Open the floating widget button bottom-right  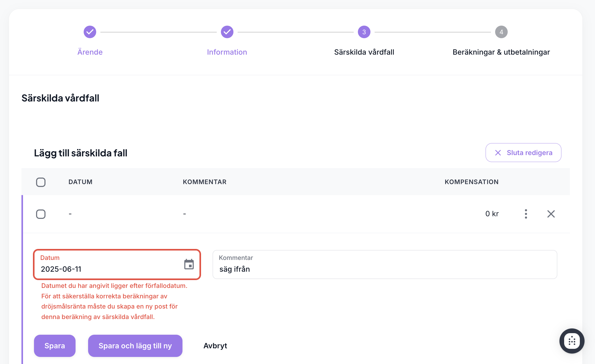pos(572,341)
